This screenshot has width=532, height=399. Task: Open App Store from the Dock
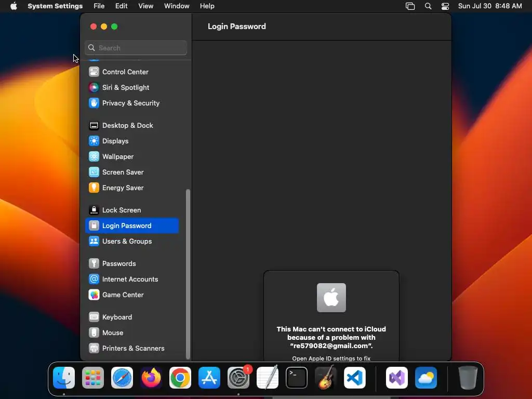click(209, 378)
